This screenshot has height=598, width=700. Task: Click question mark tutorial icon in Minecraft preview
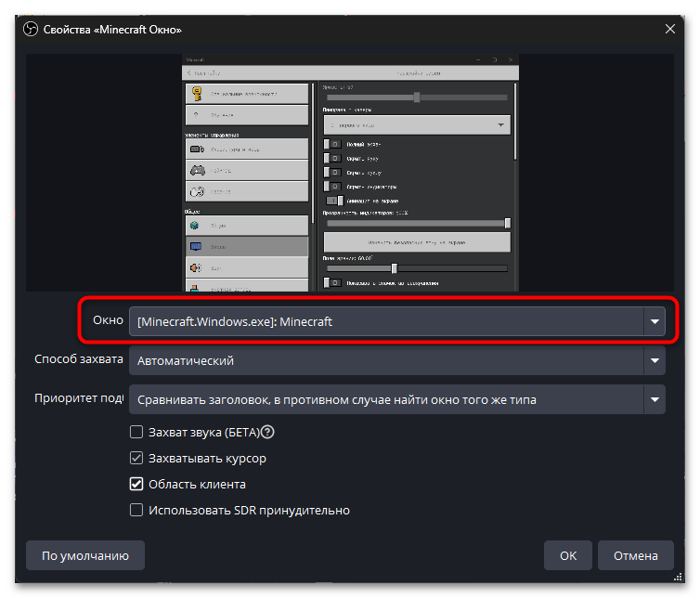tap(196, 115)
